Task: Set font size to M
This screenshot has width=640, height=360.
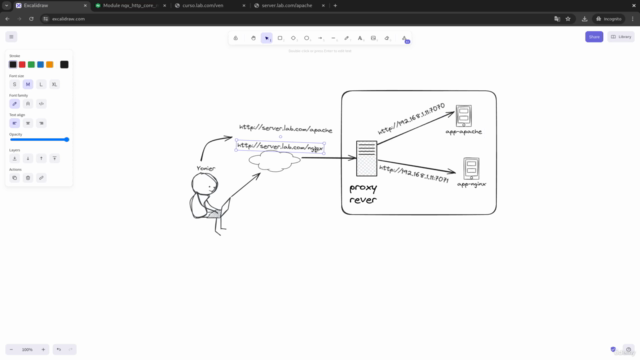Action: pos(28,84)
